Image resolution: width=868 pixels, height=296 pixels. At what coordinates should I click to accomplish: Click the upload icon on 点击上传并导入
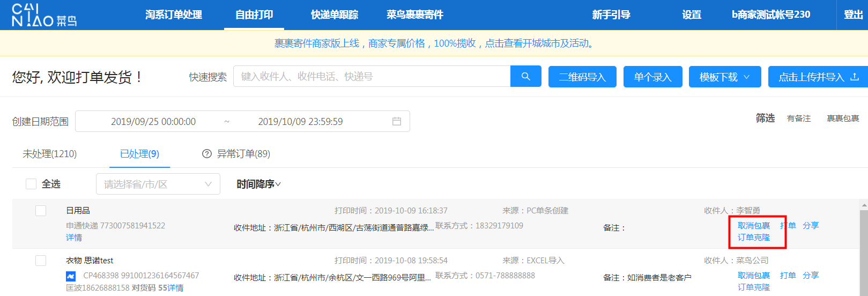tap(855, 77)
